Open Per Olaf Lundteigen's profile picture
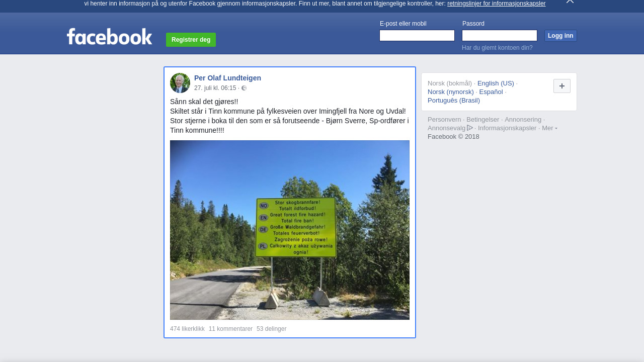The width and height of the screenshot is (644, 362). pyautogui.click(x=180, y=83)
